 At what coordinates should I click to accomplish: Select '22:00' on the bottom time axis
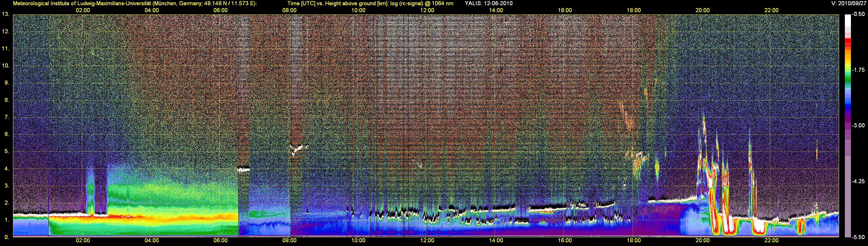click(x=771, y=241)
